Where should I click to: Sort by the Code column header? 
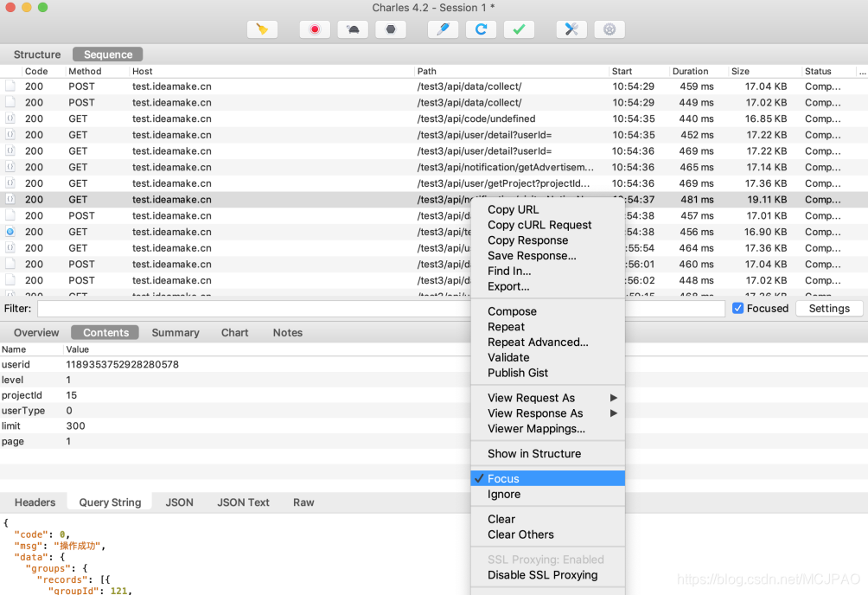[36, 72]
